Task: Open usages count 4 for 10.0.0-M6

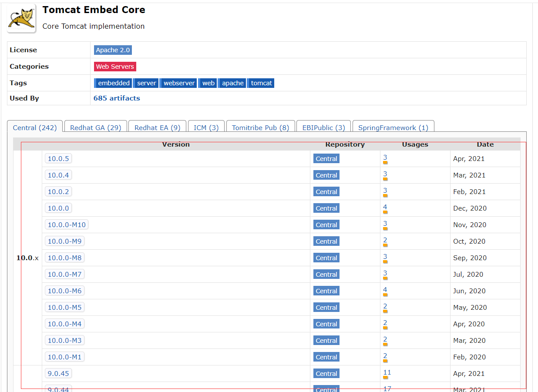Action: pos(385,290)
